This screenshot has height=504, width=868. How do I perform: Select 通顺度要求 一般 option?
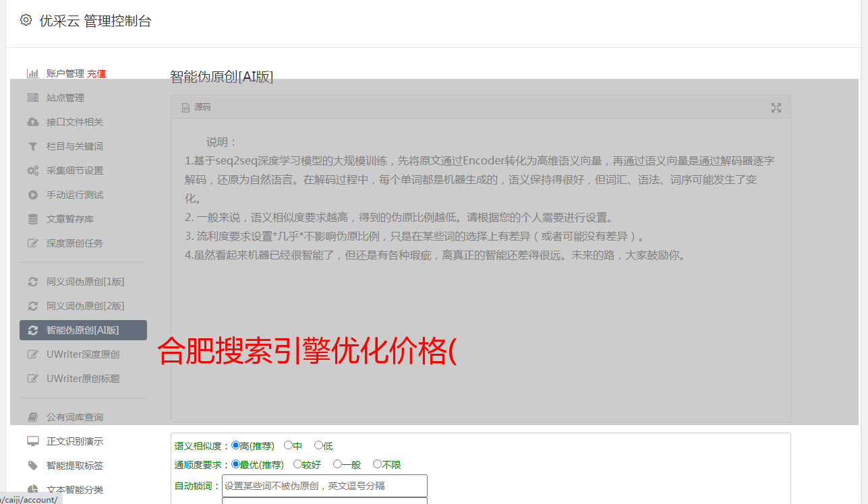point(337,464)
